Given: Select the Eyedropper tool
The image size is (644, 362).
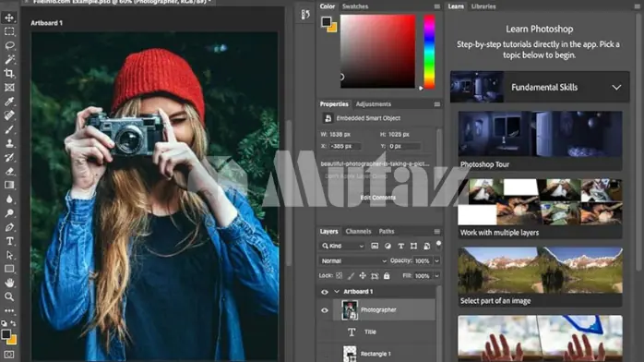Looking at the screenshot, I should click(x=9, y=102).
